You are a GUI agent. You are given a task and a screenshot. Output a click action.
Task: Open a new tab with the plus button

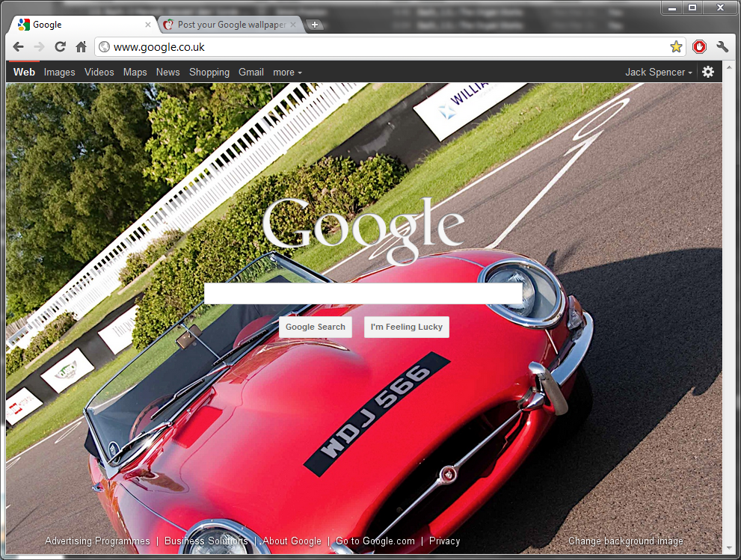point(315,25)
